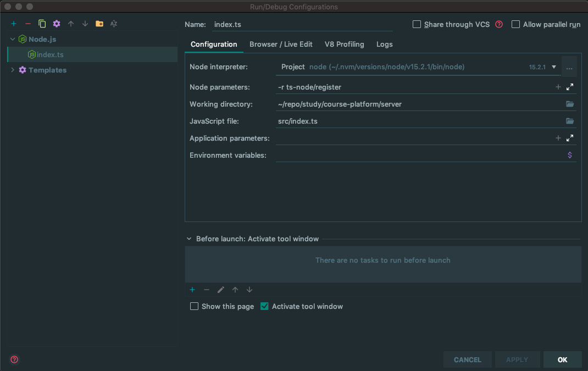Open edit templates wrench icon
The width and height of the screenshot is (588, 371).
click(57, 24)
